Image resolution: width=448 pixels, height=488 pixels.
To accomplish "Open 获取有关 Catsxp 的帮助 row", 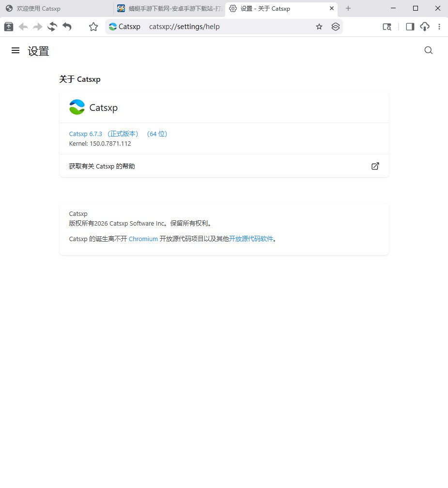I will pos(224,166).
